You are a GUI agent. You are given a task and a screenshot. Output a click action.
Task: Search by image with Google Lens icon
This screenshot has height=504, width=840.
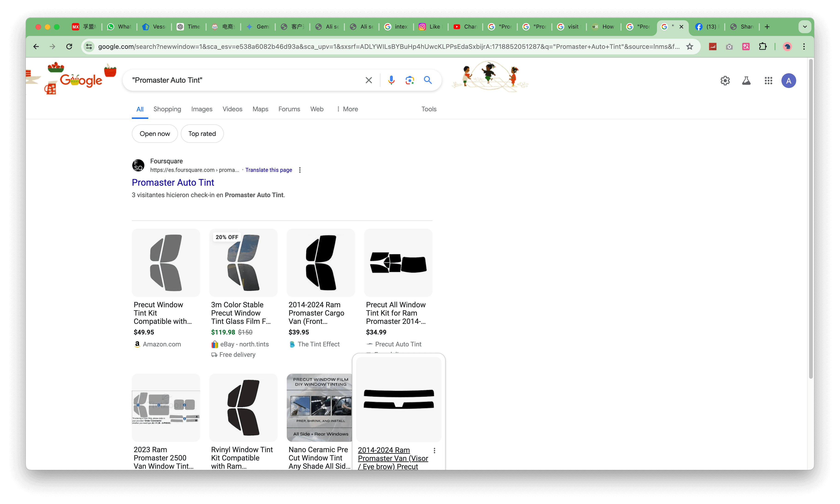(x=409, y=80)
